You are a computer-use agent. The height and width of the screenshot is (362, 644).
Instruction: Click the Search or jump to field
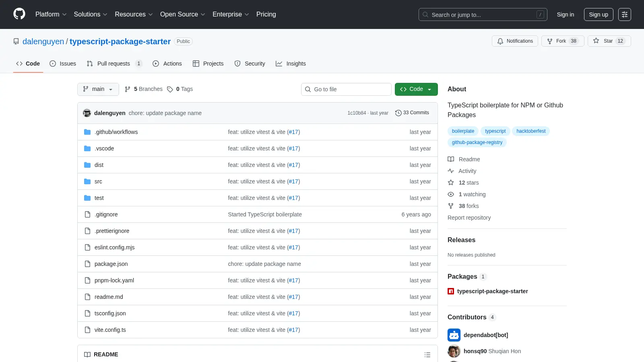[x=483, y=14]
